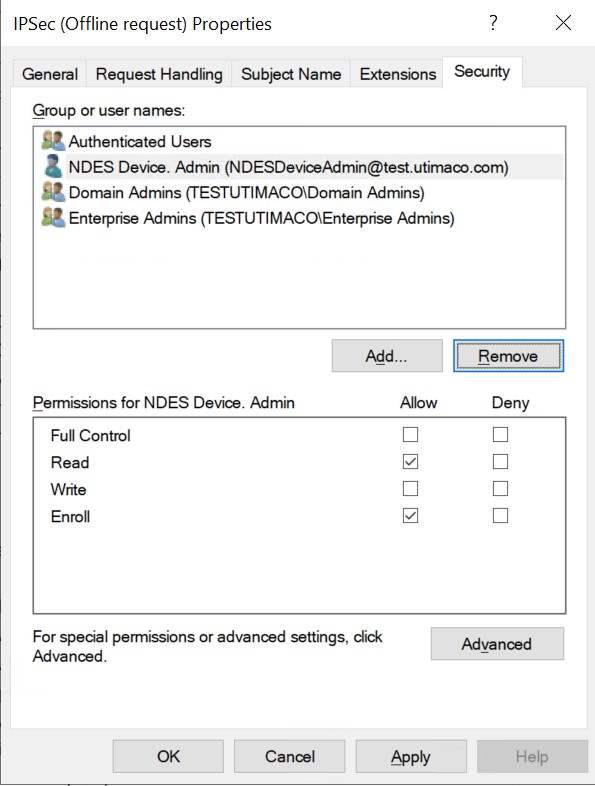Click the question mark help icon

coord(493,23)
